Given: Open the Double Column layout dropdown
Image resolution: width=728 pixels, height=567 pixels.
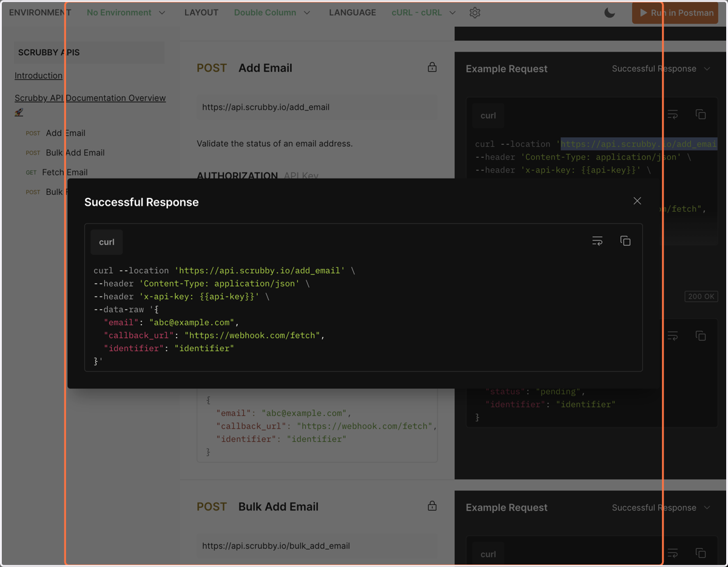Looking at the screenshot, I should (x=272, y=12).
